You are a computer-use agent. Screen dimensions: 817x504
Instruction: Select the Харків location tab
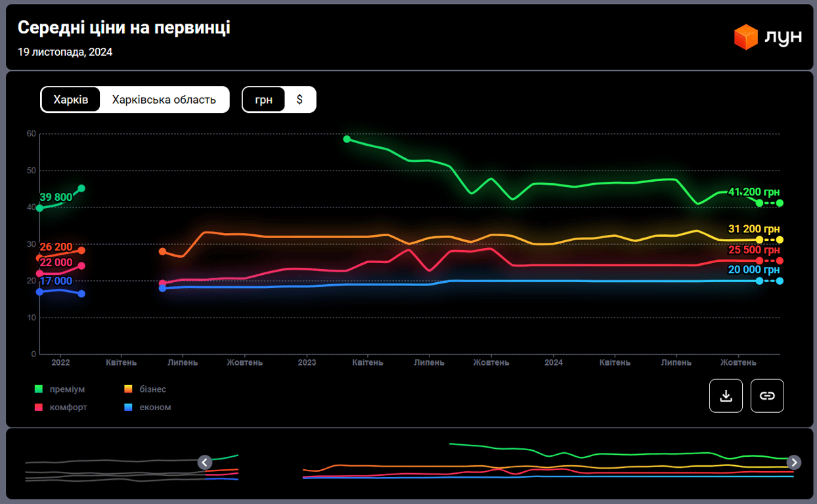71,100
